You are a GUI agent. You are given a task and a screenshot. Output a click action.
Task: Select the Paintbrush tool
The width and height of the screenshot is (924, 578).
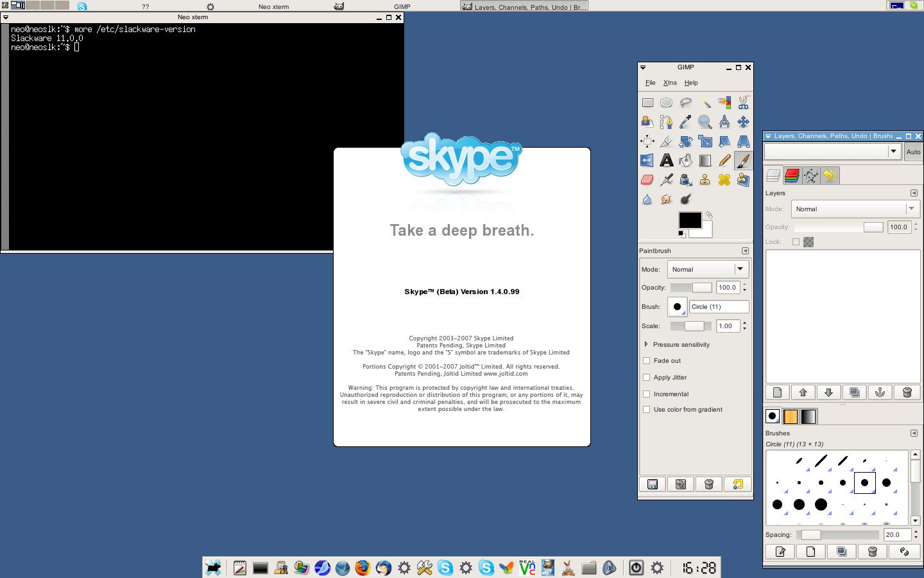743,161
